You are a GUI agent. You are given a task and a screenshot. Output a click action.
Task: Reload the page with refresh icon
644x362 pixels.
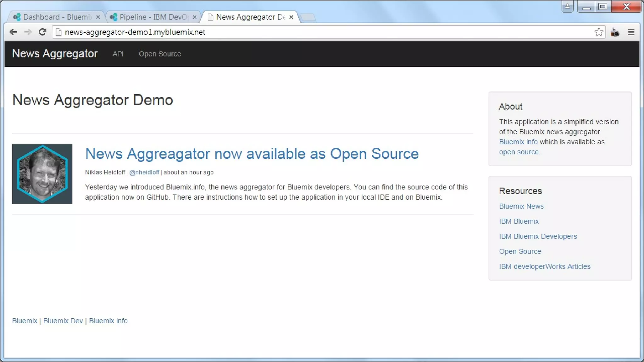(x=42, y=32)
